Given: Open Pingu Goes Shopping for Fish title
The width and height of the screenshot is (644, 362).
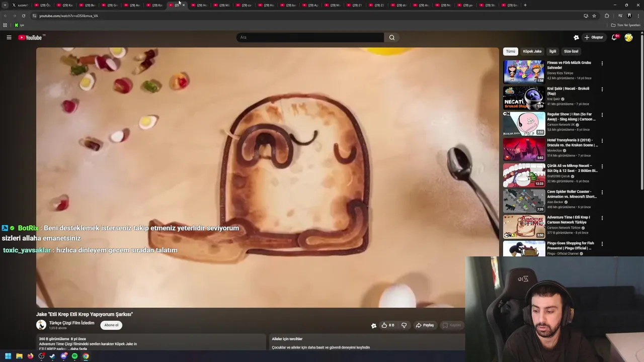Looking at the screenshot, I should tap(571, 245).
